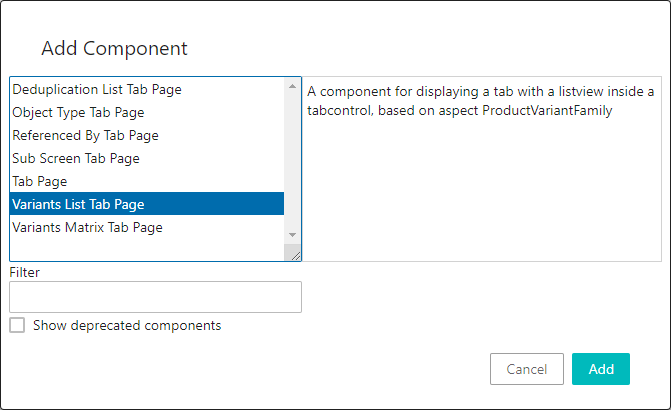Pick Sub Screen Tab Page component
This screenshot has width=671, height=410.
click(x=76, y=158)
